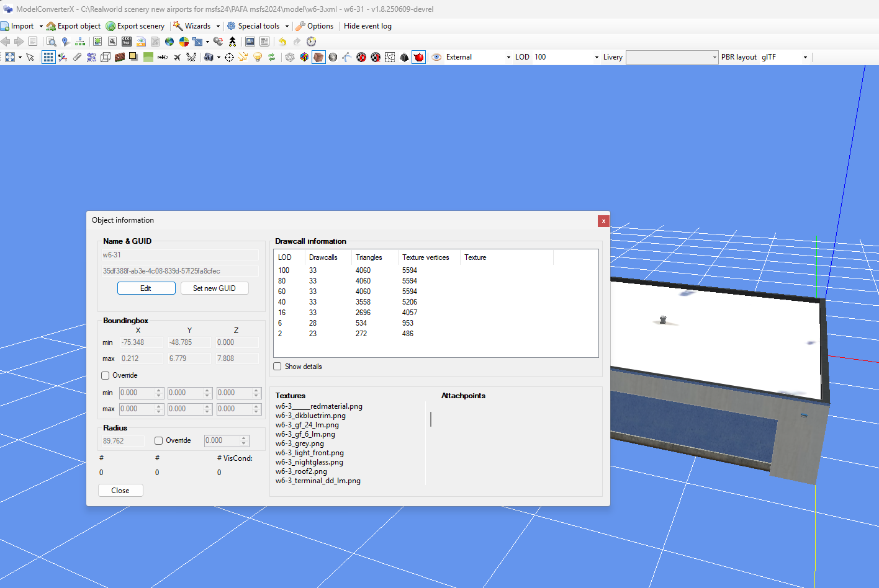Select the back navigation arrow icon
The height and width of the screenshot is (588, 879).
pyautogui.click(x=6, y=42)
